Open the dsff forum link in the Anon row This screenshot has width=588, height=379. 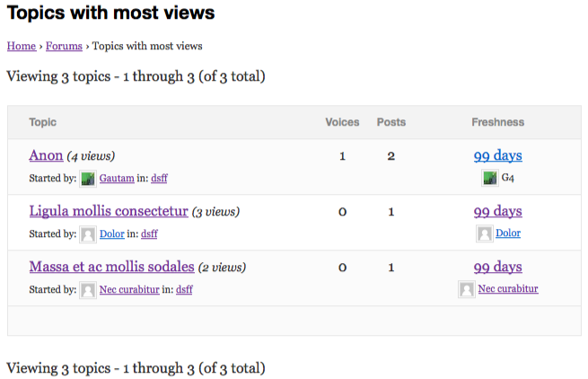(159, 178)
